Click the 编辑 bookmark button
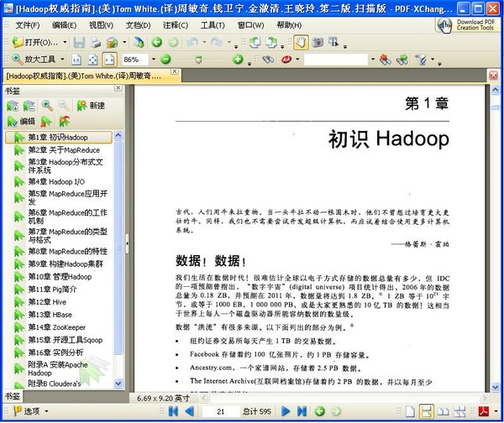504x423 pixels. point(20,121)
